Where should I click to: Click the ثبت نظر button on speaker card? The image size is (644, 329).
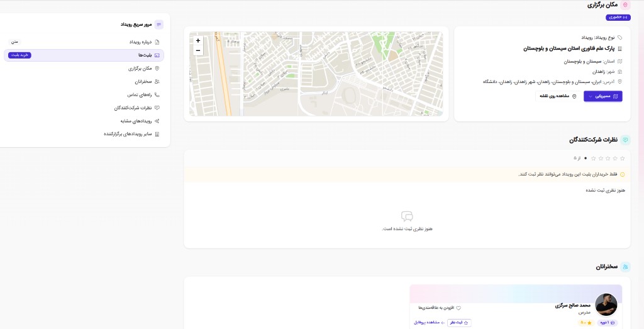[x=459, y=323]
